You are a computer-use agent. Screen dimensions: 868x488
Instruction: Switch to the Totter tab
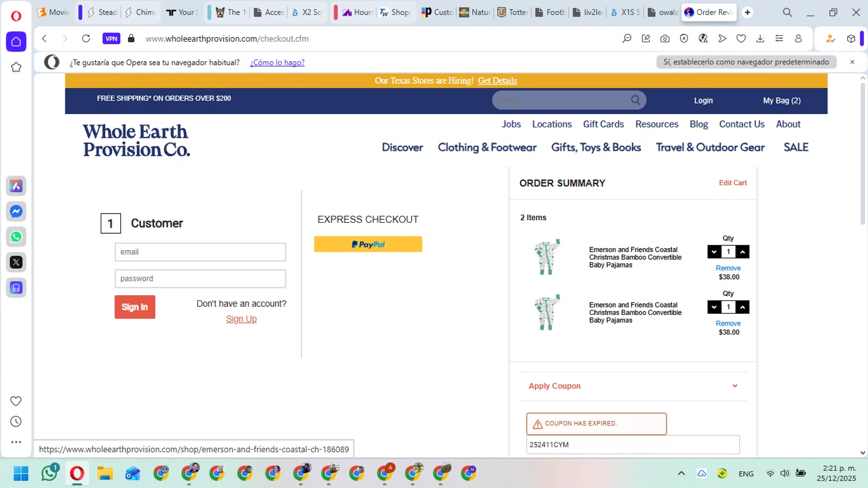click(x=513, y=12)
